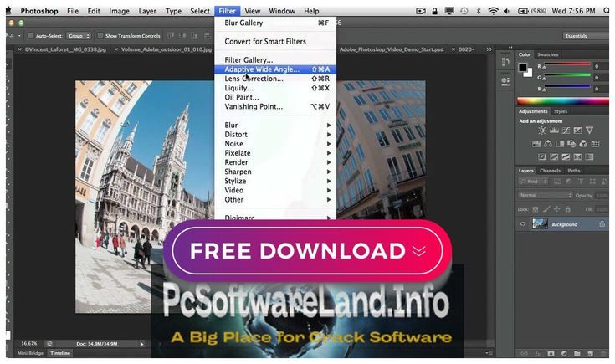Click the R value input field
615x364 pixels.
coord(601,66)
